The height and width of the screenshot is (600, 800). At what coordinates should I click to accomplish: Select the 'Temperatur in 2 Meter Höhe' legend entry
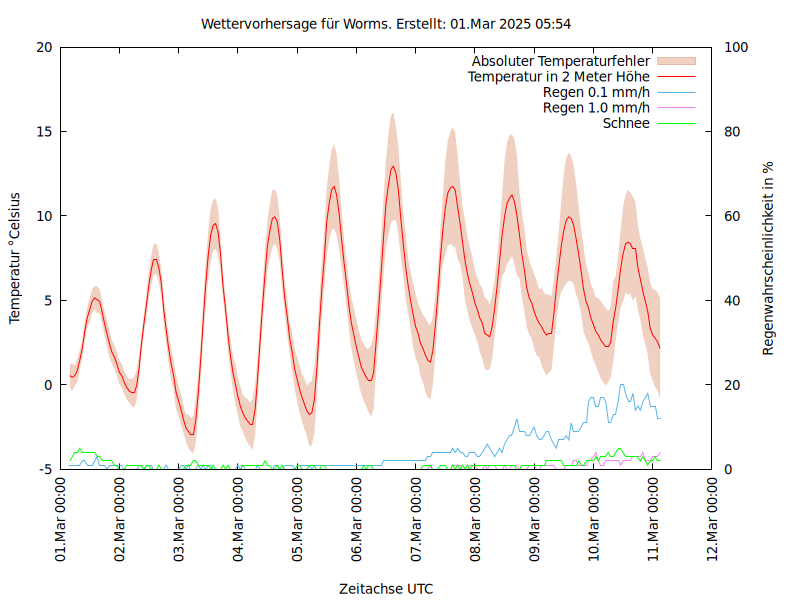pyautogui.click(x=559, y=76)
